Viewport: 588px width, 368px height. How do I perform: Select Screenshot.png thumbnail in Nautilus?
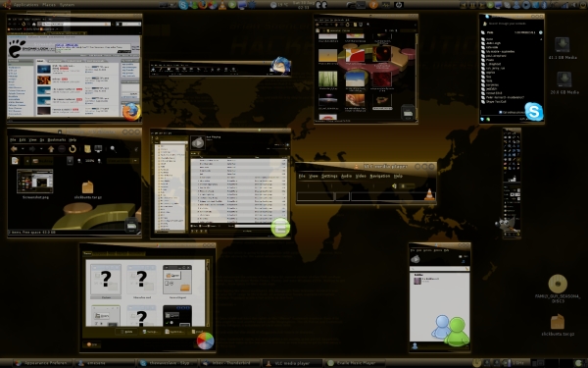[35, 182]
